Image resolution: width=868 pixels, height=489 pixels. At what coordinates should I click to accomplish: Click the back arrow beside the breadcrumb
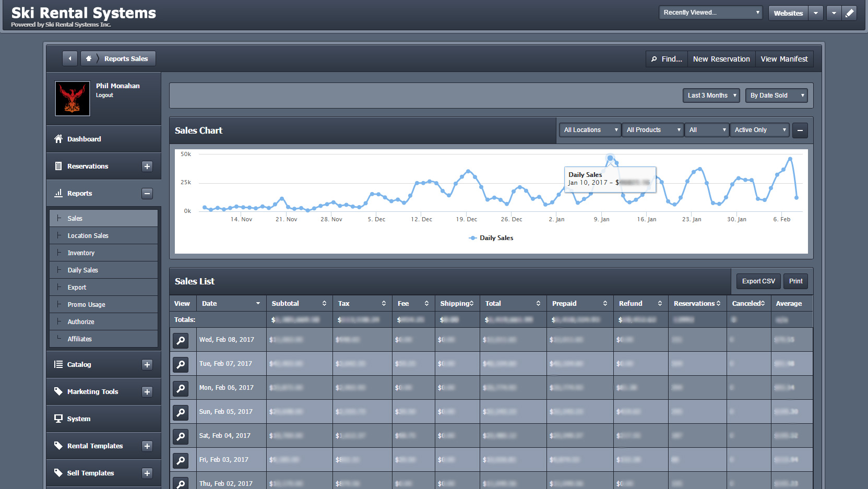[x=70, y=58]
